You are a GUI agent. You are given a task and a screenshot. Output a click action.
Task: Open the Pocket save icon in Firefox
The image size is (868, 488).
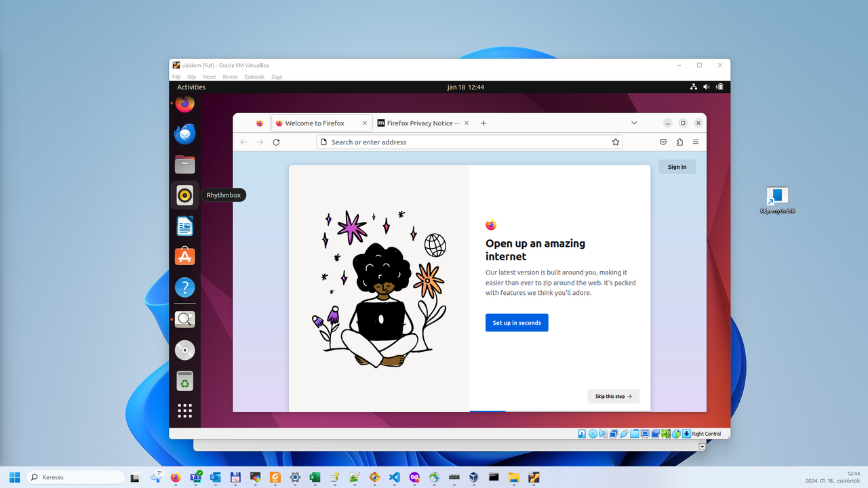coord(663,142)
